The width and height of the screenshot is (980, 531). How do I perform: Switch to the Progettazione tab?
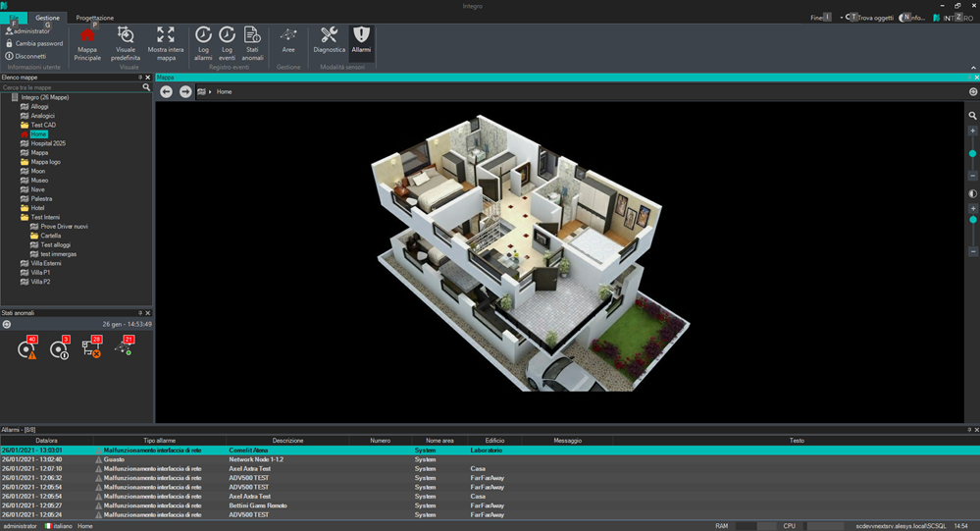coord(94,18)
